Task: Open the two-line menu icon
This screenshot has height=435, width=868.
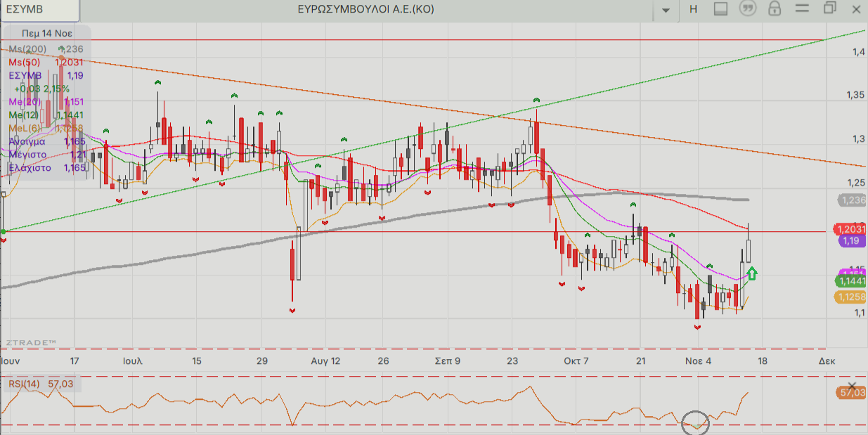Action: pyautogui.click(x=802, y=8)
